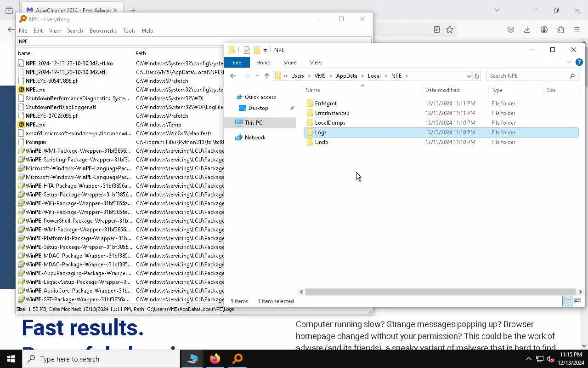Screen dimensions: 588x368
Task: Switch Explorer to large icons view
Action: [577, 301]
